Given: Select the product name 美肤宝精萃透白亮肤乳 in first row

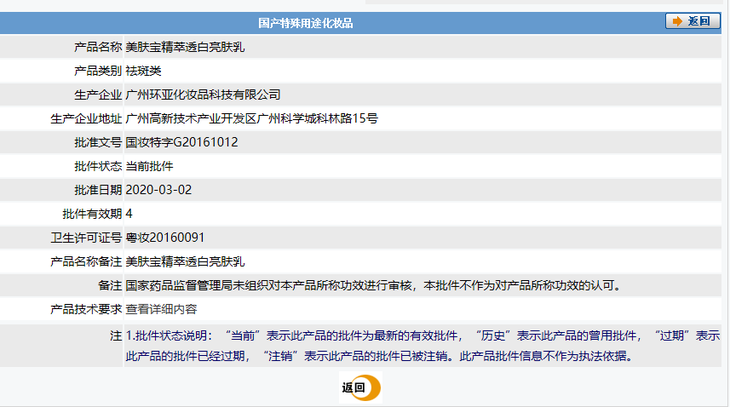Looking at the screenshot, I should [x=185, y=47].
